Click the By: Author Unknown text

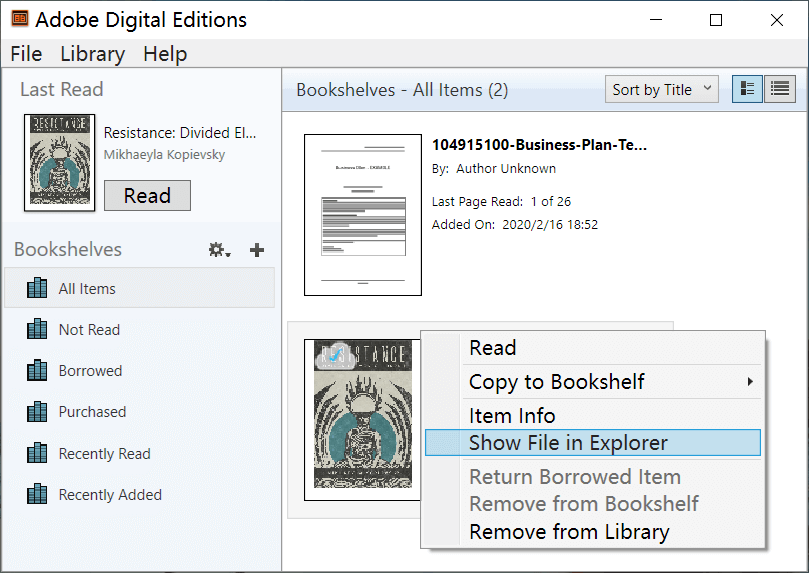(494, 169)
